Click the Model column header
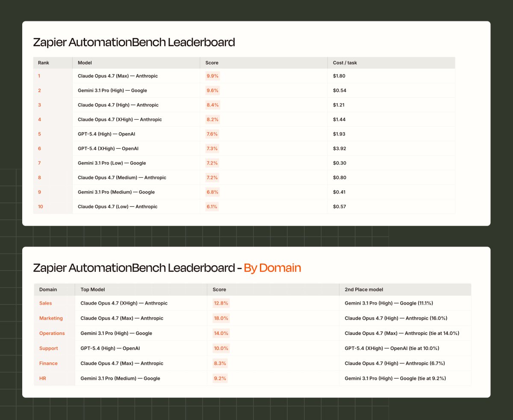 click(136, 63)
